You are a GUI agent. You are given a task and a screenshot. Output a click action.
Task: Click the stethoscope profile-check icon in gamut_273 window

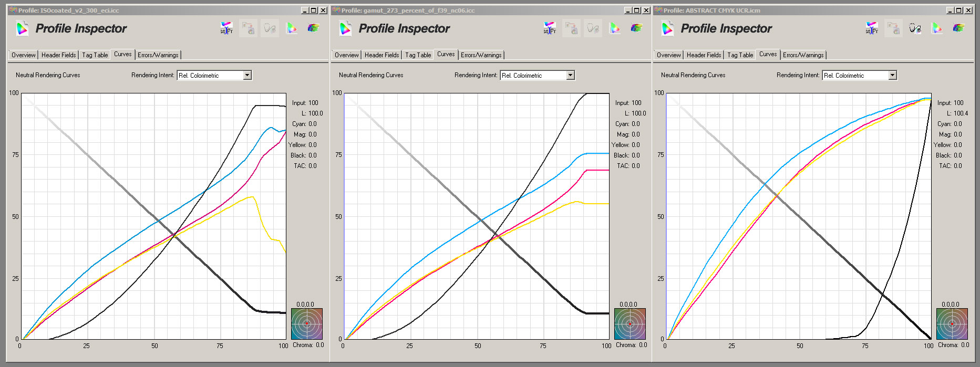[x=593, y=28]
